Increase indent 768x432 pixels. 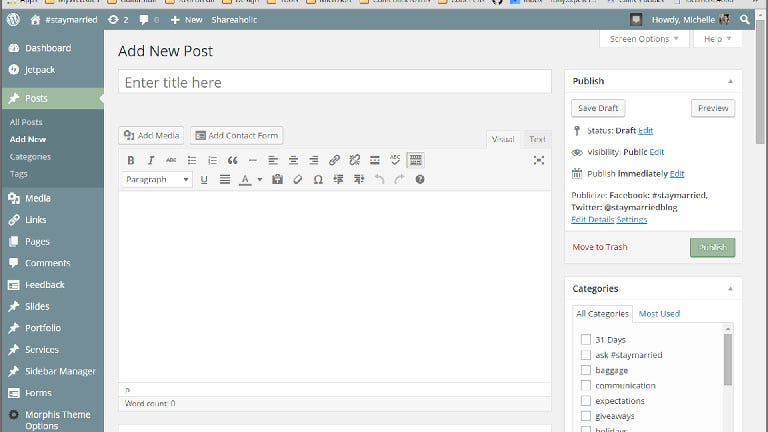pos(359,180)
